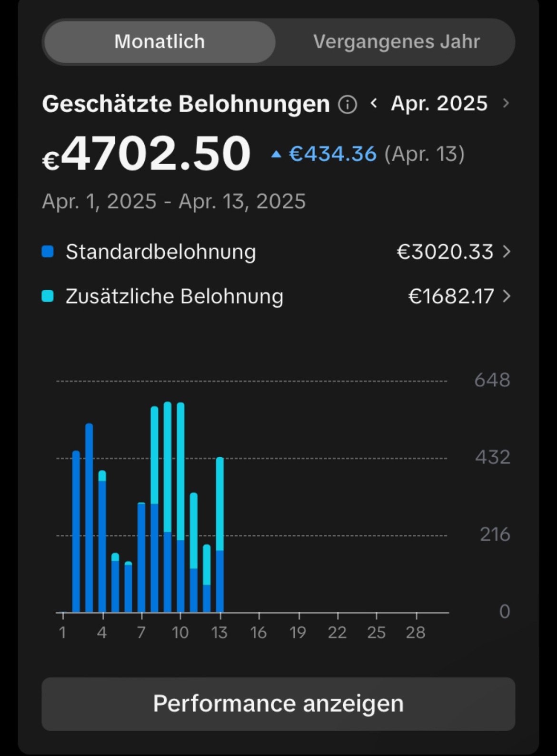Advance to next month with right chevron
Image resolution: width=557 pixels, height=756 pixels.
point(506,103)
